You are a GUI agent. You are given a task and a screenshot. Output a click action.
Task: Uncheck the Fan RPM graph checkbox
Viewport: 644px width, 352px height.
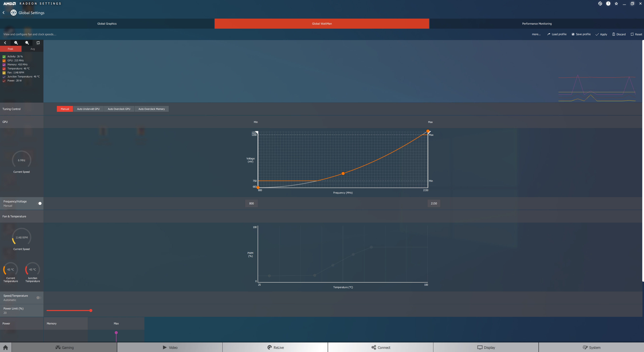point(4,73)
